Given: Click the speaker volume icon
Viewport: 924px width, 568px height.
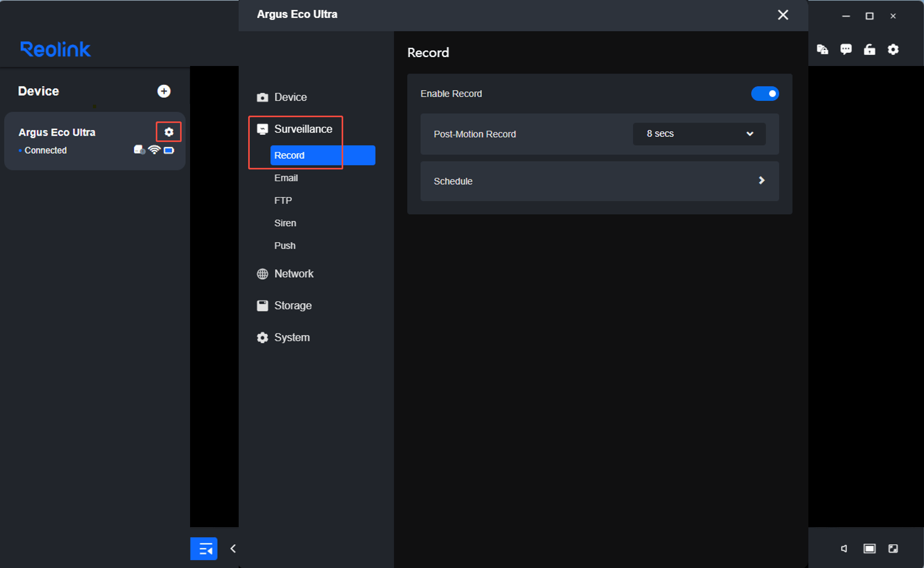Looking at the screenshot, I should 844,548.
